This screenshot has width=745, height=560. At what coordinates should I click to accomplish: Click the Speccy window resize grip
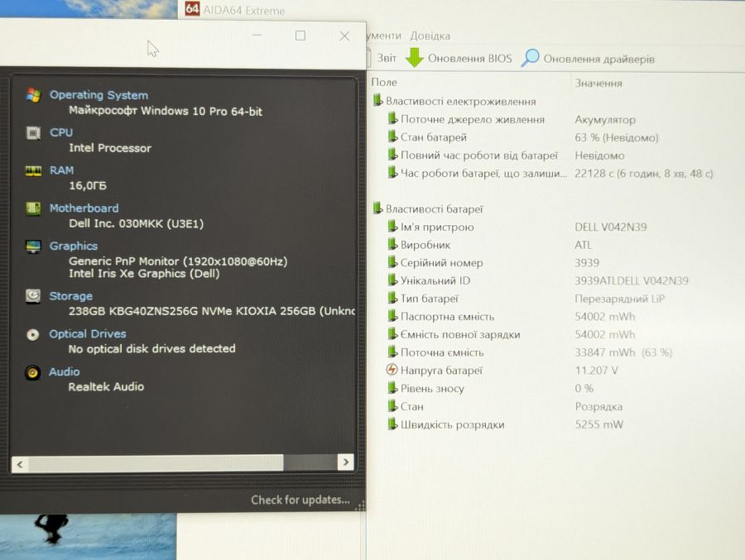(361, 506)
